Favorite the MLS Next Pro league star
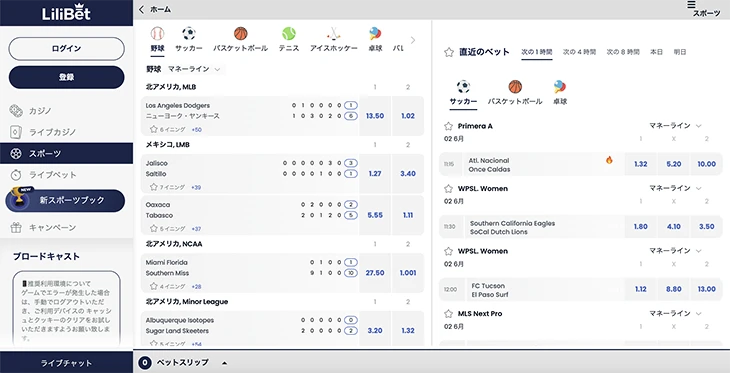The height and width of the screenshot is (373, 730). [x=448, y=314]
